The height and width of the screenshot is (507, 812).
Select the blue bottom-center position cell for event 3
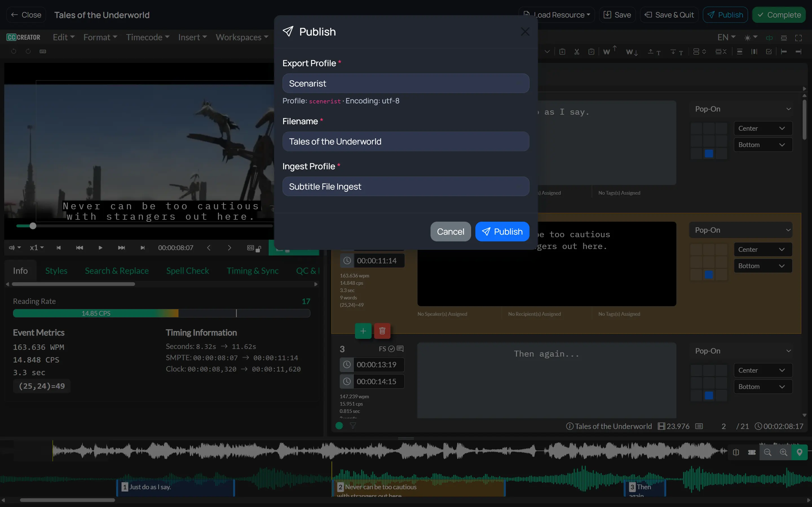pyautogui.click(x=709, y=395)
